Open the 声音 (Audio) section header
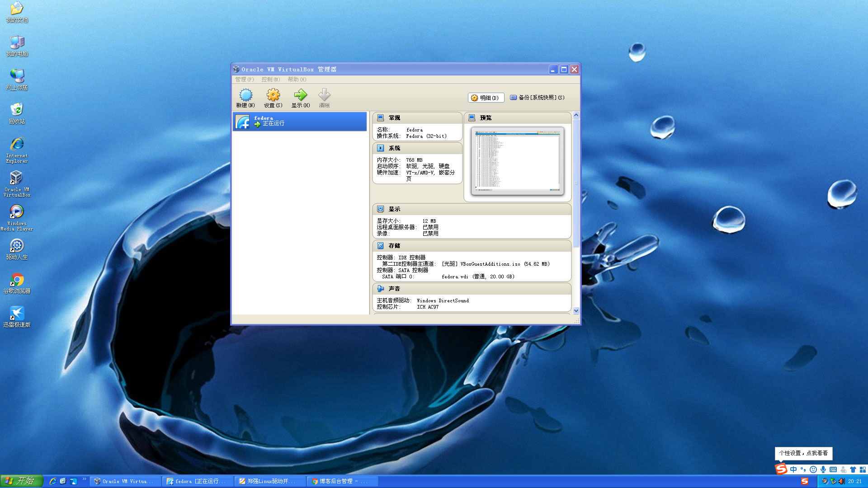 click(472, 289)
